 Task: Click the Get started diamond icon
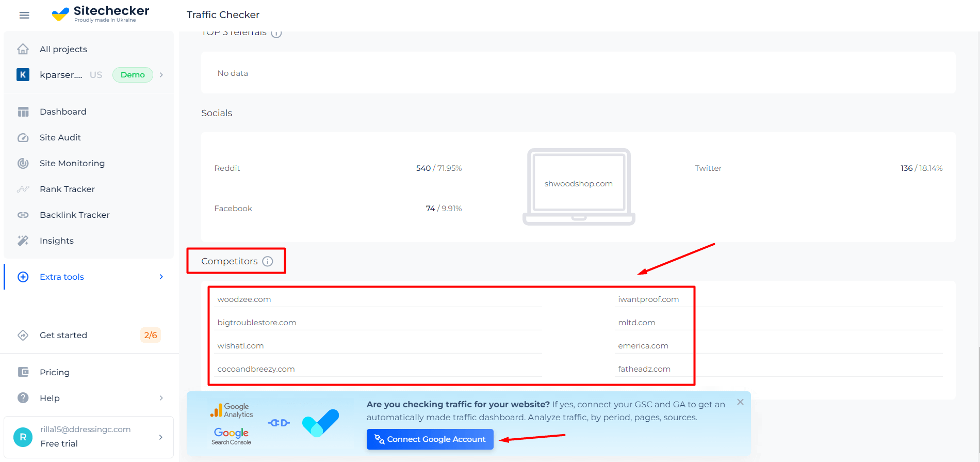(23, 336)
